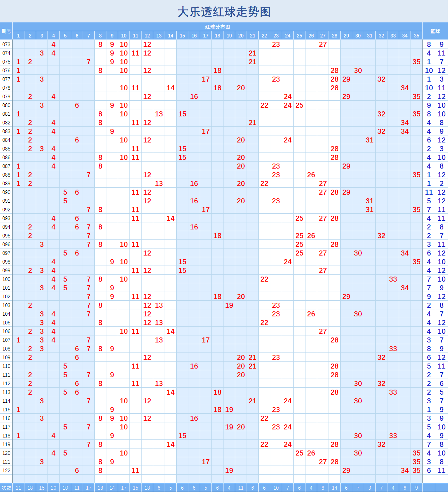Click red number 30 in row 120

[x=358, y=453]
